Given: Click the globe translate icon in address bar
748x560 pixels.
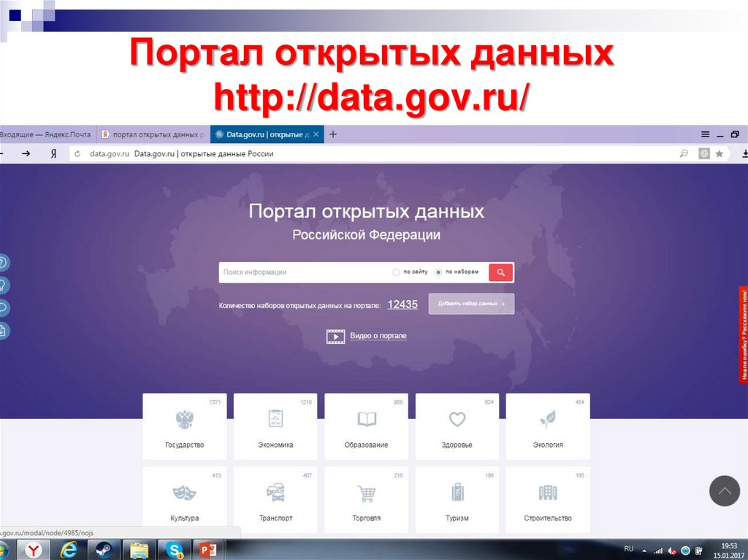Looking at the screenshot, I should coord(703,153).
